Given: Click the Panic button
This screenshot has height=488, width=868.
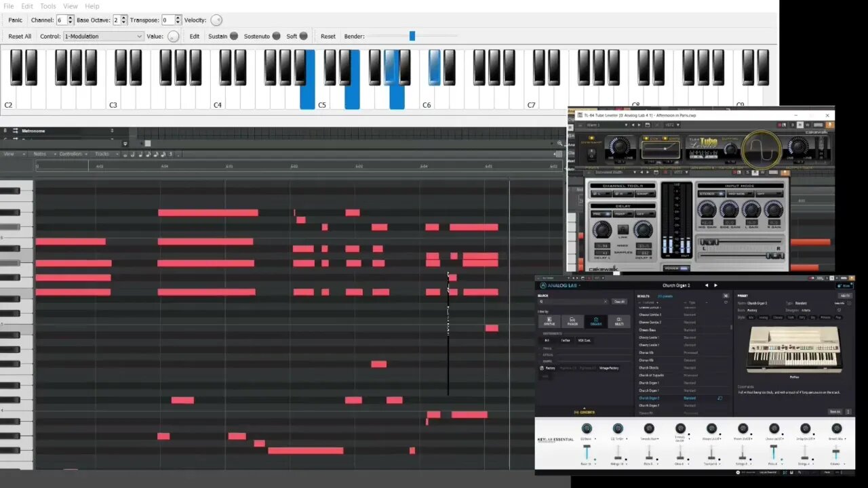Looking at the screenshot, I should 15,20.
